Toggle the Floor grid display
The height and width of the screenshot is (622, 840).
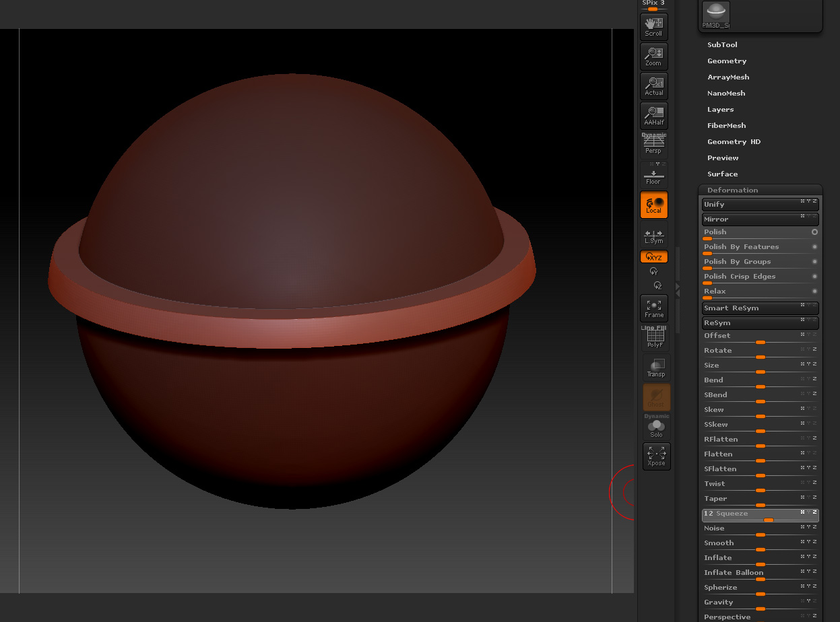[653, 176]
